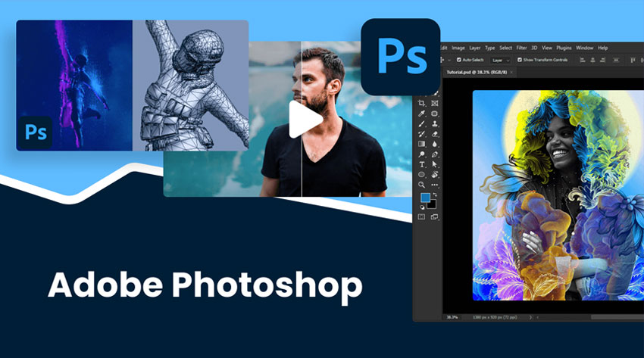
Task: Open the Layer menu
Action: pos(475,48)
